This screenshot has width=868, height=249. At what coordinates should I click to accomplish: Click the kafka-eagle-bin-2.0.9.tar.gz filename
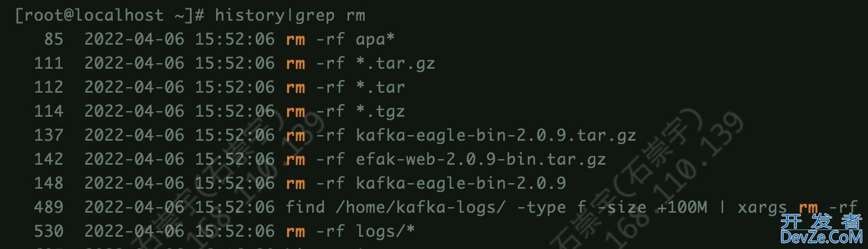[496, 135]
